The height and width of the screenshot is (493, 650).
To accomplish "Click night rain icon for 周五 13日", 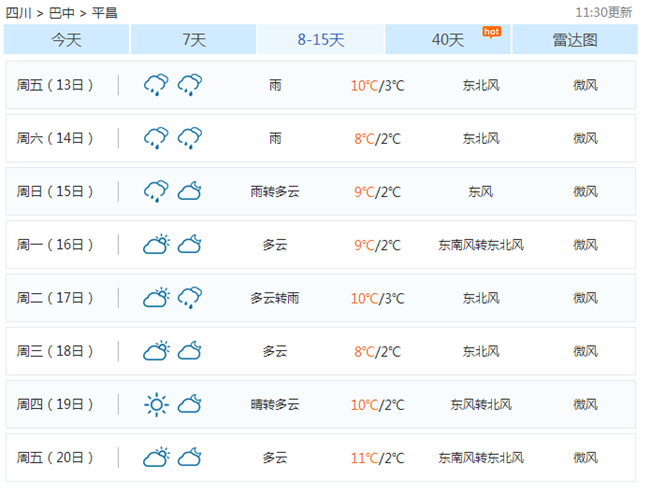I will click(x=190, y=85).
